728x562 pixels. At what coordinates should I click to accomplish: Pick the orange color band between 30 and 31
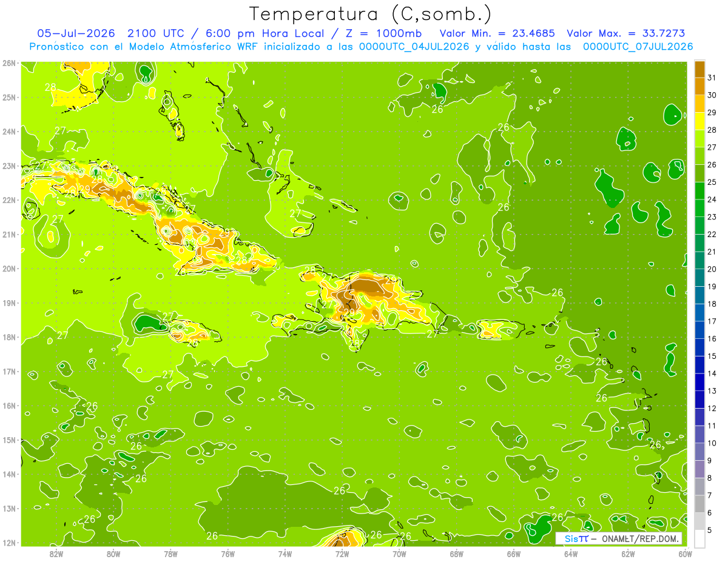point(699,85)
